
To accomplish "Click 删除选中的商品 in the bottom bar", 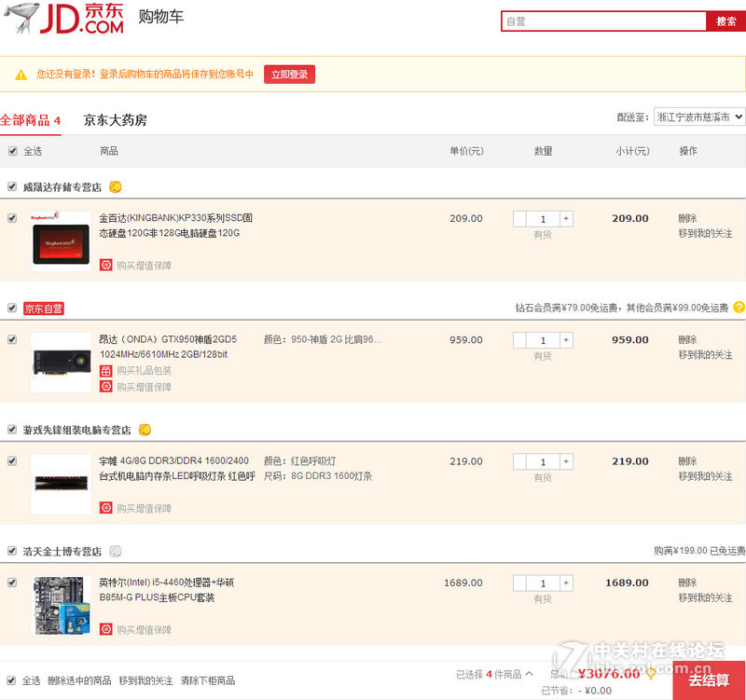I will (79, 680).
